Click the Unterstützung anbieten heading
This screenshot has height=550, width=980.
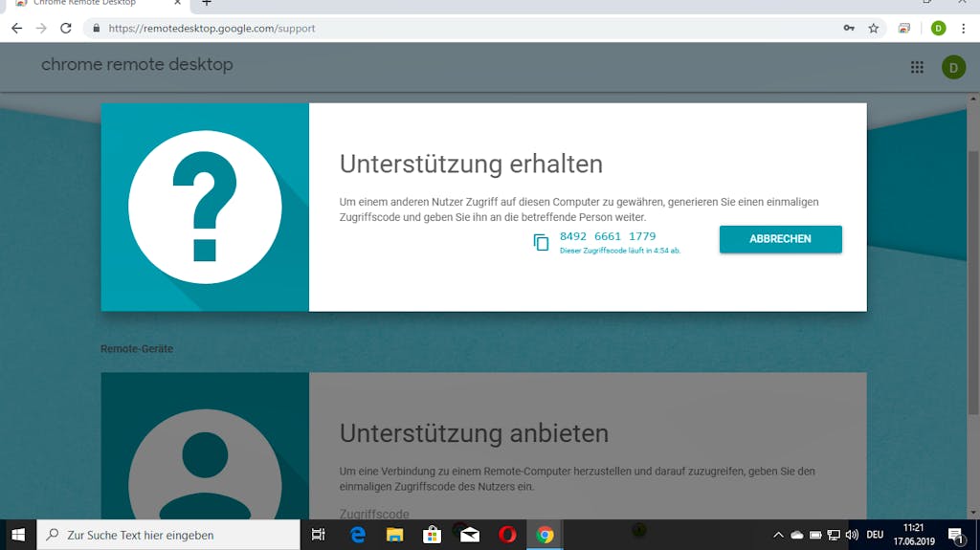474,433
